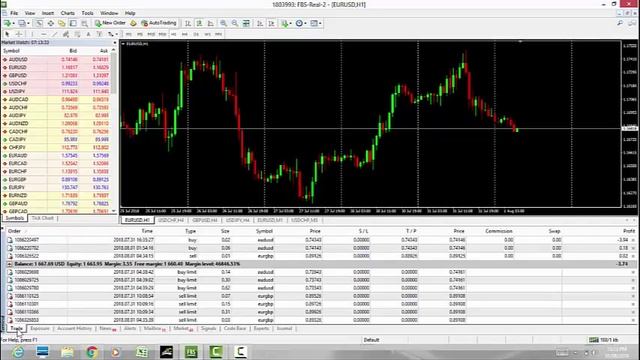Screen dimensions: 640x360
Task: Switch to GBPUSD,H4 chart tab
Action: [205, 220]
